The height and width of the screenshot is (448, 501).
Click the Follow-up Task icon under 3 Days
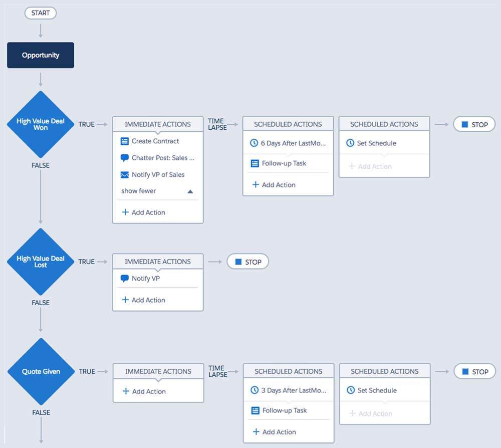255,410
